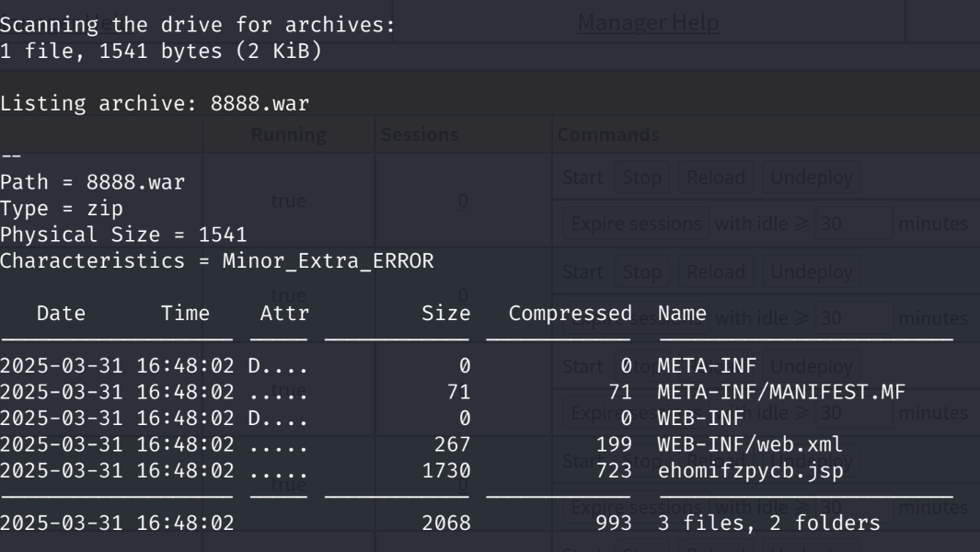Select the META-INF/MANIFEST.MF file name
This screenshot has width=980, height=552.
point(781,393)
